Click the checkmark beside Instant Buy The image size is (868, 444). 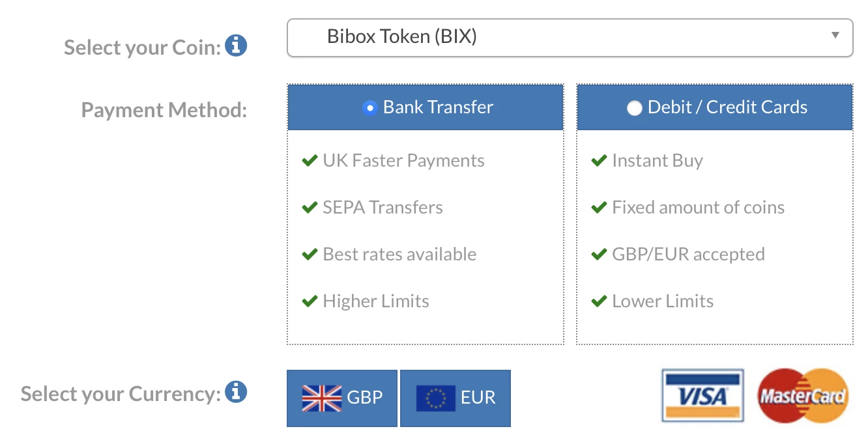[x=599, y=160]
